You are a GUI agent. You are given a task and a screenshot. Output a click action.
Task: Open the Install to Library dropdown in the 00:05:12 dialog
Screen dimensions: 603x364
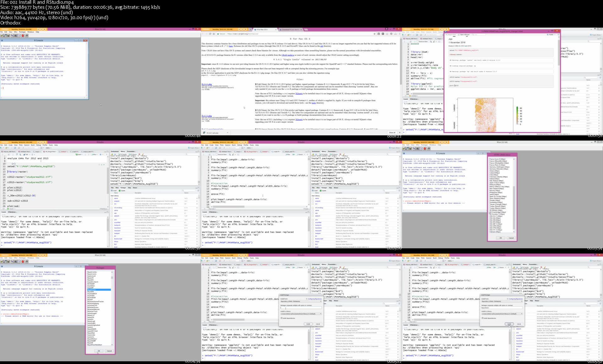301,314
